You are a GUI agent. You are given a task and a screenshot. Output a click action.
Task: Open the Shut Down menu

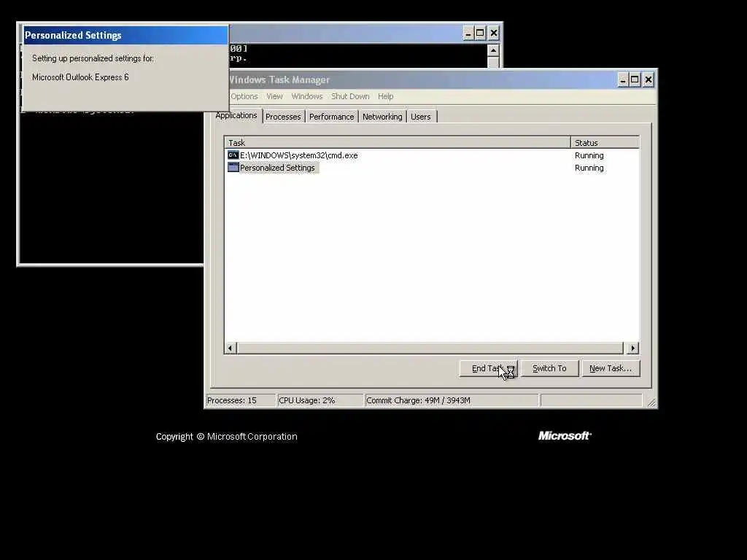pos(350,96)
